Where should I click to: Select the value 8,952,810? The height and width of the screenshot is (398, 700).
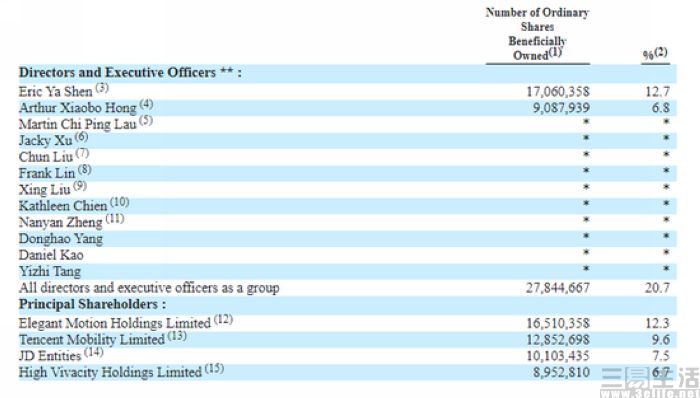561,372
